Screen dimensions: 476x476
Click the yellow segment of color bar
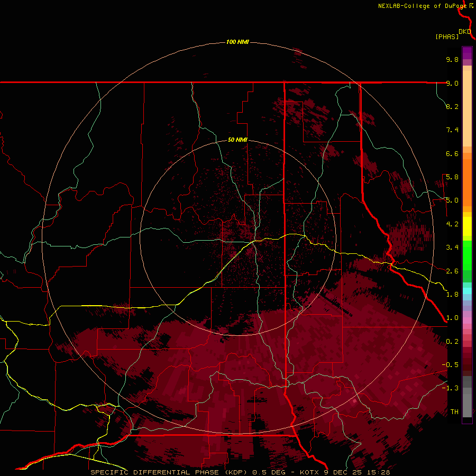pos(467,226)
